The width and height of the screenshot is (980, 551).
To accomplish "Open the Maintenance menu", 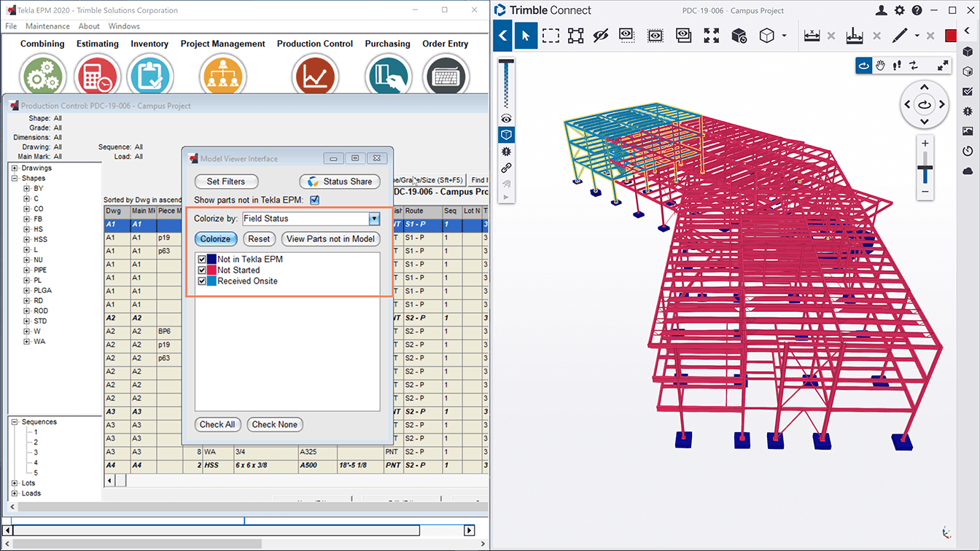I will click(47, 26).
